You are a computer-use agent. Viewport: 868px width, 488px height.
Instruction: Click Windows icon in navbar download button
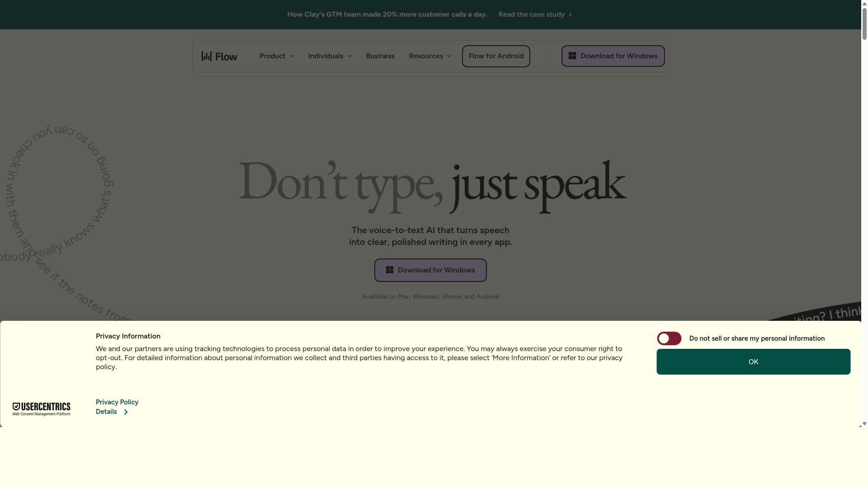[572, 56]
